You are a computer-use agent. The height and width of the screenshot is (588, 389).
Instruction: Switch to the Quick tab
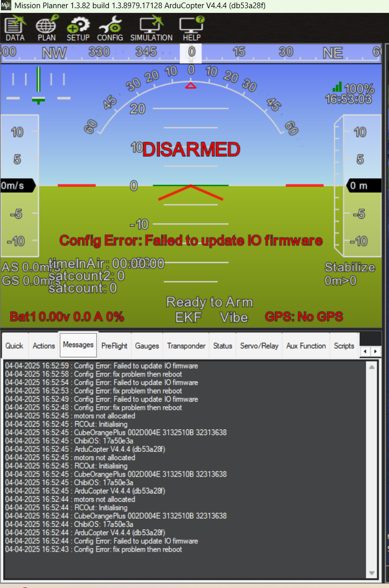14,346
